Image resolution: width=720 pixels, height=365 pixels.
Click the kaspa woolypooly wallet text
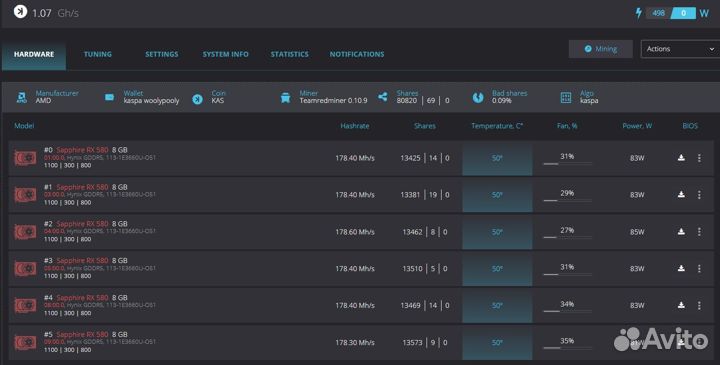151,101
